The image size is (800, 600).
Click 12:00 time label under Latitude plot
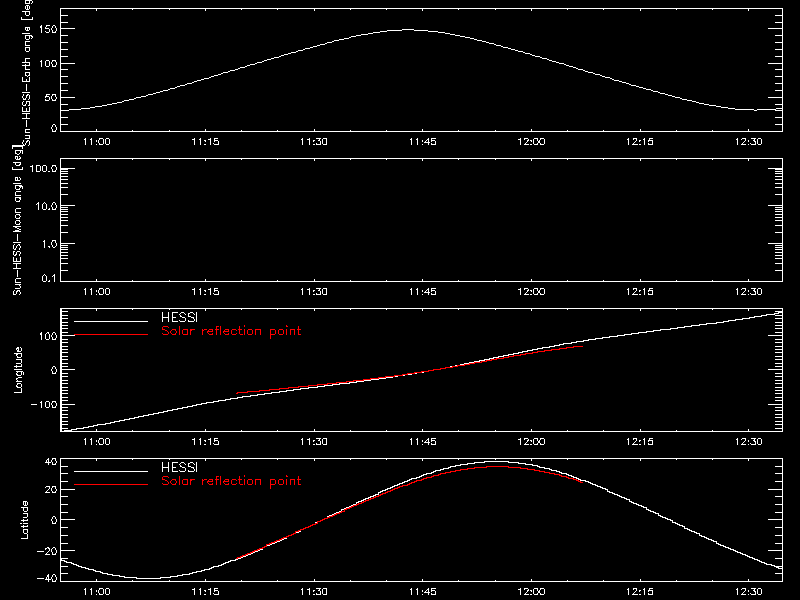coord(531,592)
